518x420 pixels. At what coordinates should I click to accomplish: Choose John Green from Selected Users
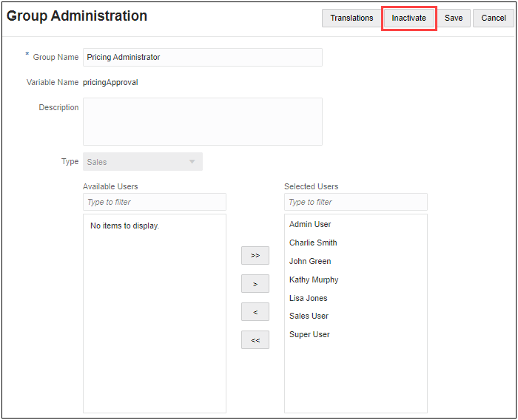click(311, 261)
